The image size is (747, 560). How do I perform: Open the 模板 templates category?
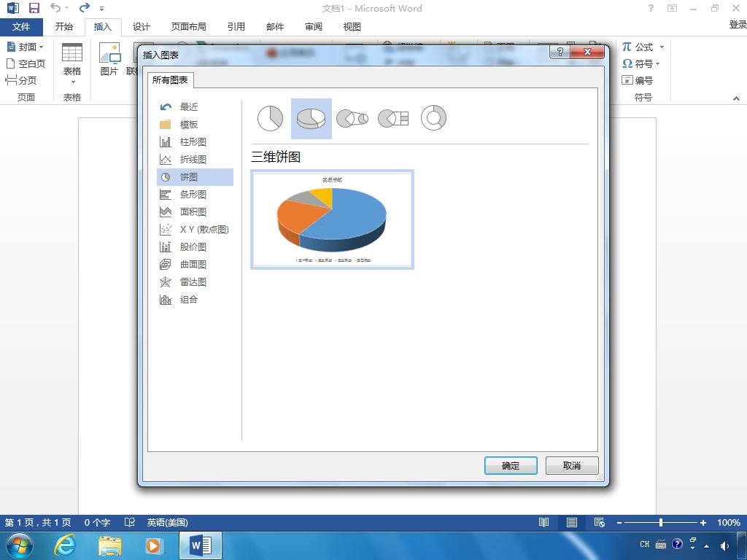click(x=196, y=124)
